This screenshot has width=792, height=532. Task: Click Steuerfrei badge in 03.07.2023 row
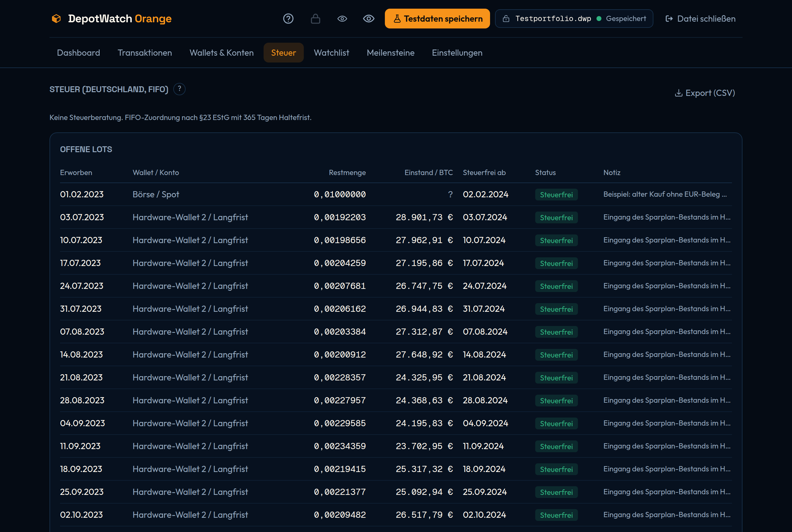point(557,217)
